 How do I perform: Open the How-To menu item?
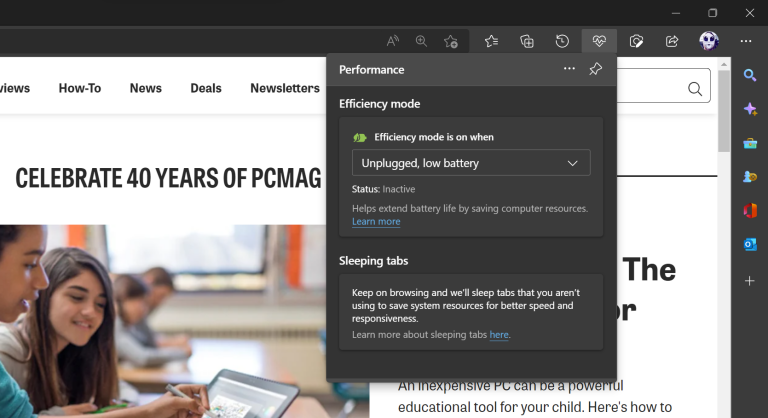80,88
